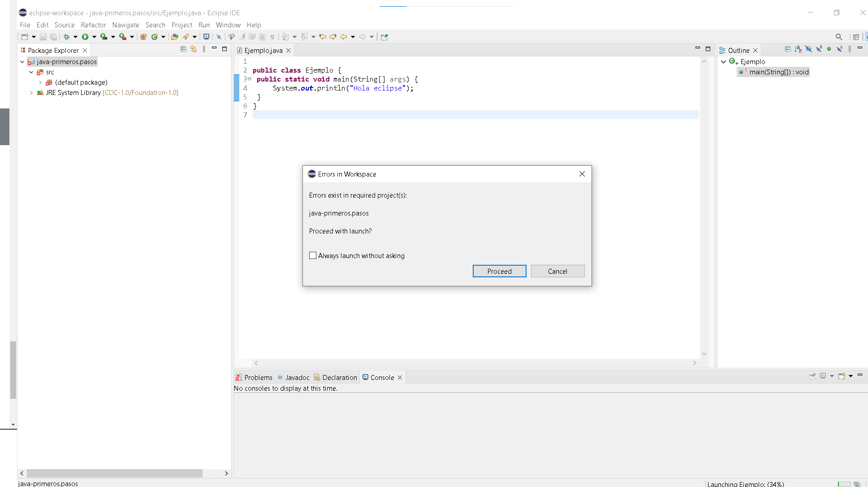The height and width of the screenshot is (487, 868).
Task: Click the green Run button in toolbar
Action: [x=85, y=37]
